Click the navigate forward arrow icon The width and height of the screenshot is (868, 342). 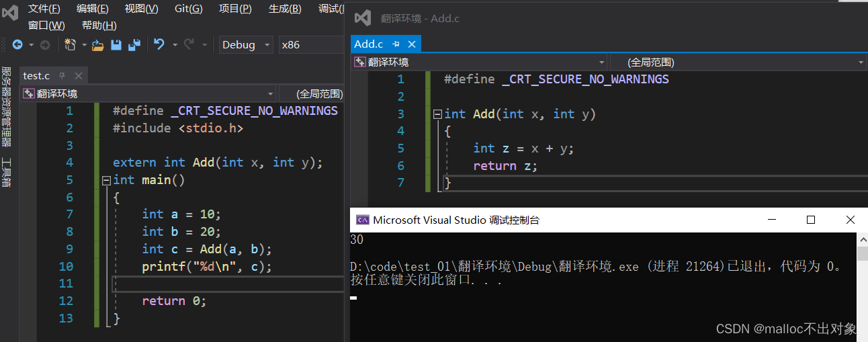45,45
